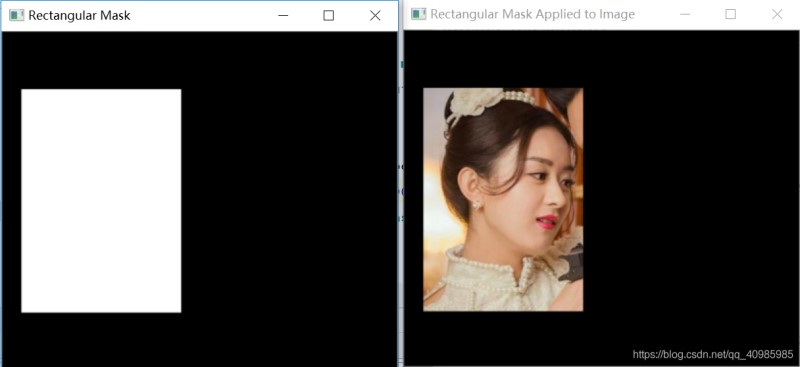Close the Rectangular Mask Applied to Image window

click(777, 14)
